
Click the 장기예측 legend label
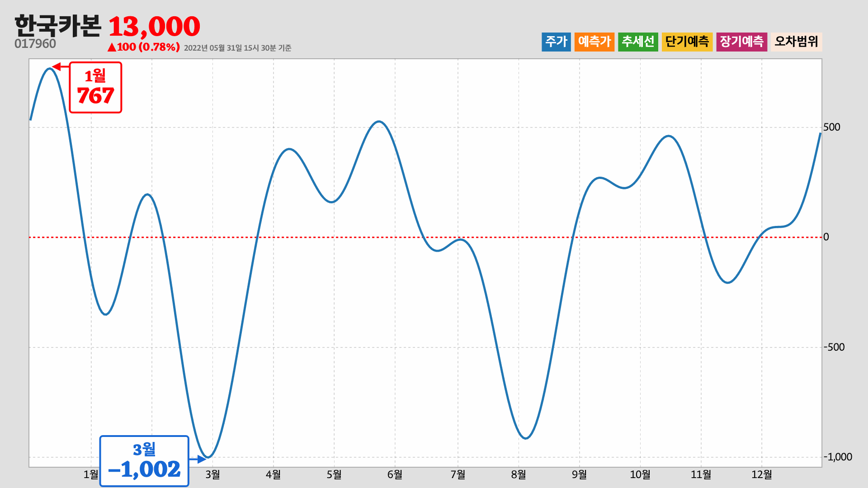pos(742,42)
